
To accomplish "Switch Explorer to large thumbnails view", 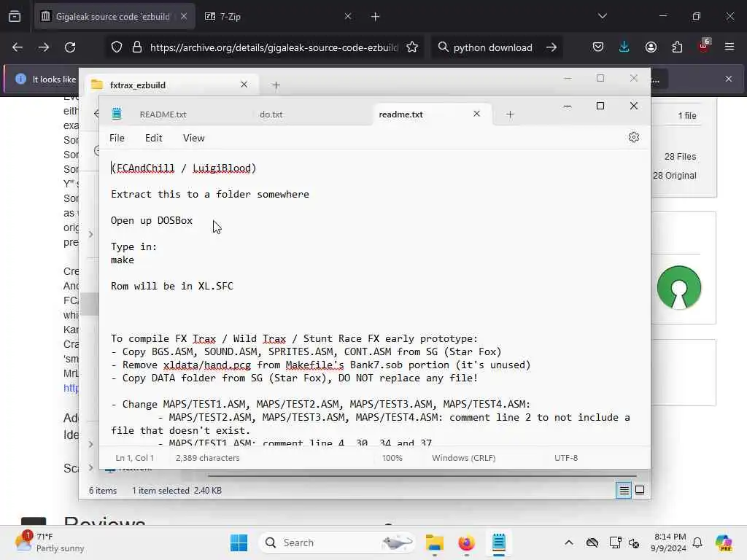I will [640, 490].
